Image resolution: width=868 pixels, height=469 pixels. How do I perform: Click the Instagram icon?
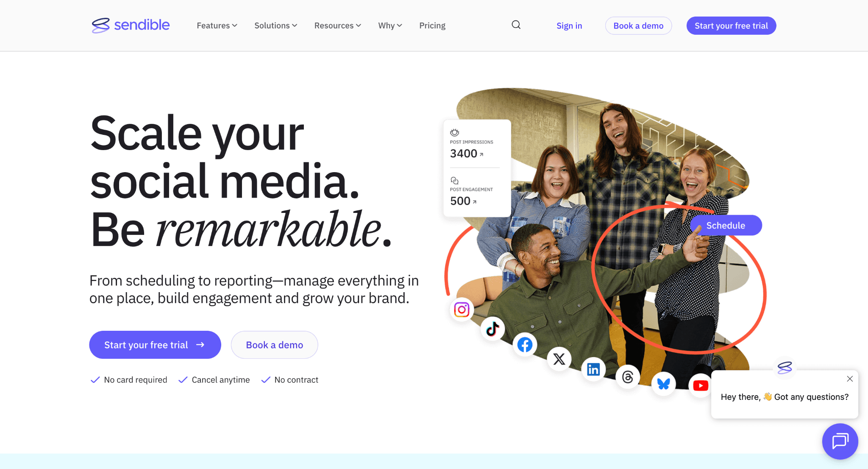(x=462, y=310)
